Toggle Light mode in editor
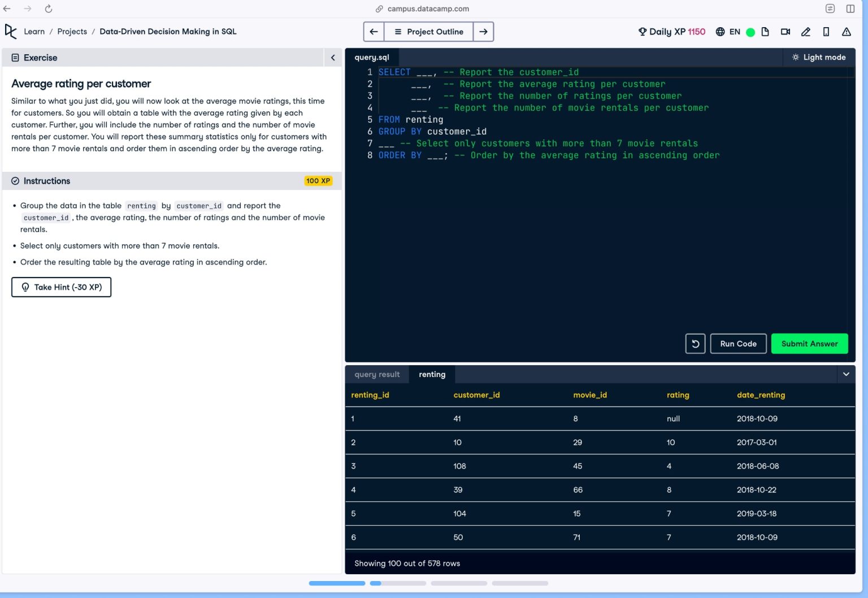The width and height of the screenshot is (868, 598). [819, 57]
